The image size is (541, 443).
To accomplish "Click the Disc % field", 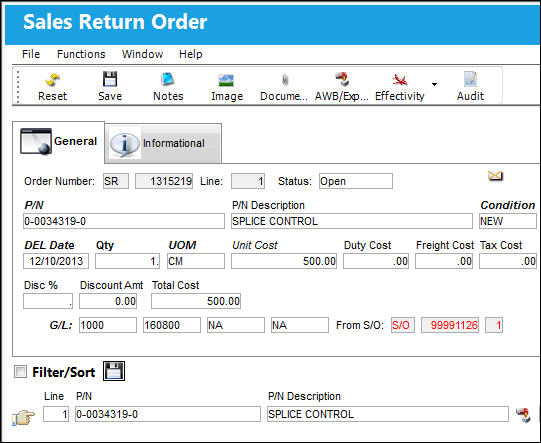I will click(48, 301).
